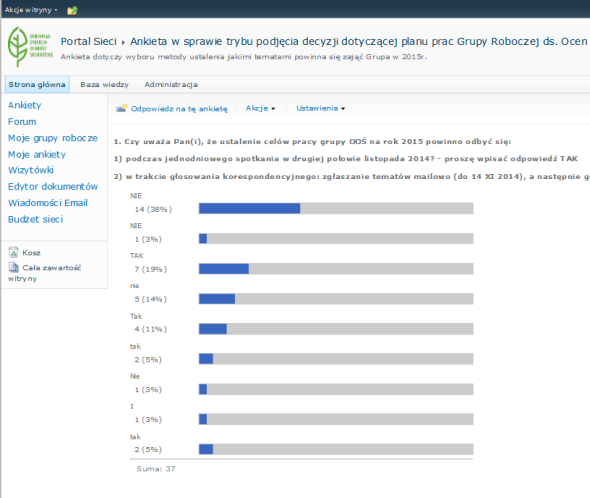Image resolution: width=590 pixels, height=498 pixels.
Task: Open the survey title breadcrumb link
Action: [x=359, y=41]
